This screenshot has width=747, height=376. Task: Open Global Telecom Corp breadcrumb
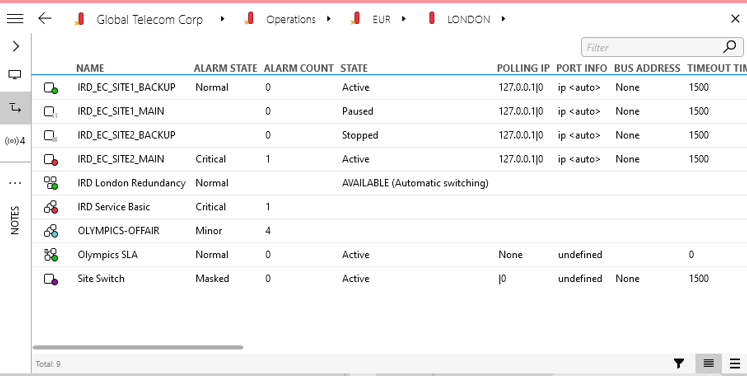coord(150,20)
